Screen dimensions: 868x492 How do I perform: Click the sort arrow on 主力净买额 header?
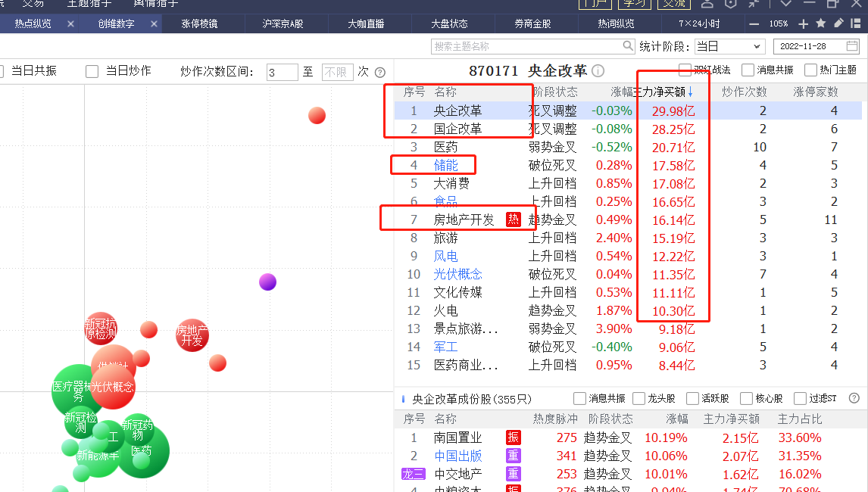point(690,92)
